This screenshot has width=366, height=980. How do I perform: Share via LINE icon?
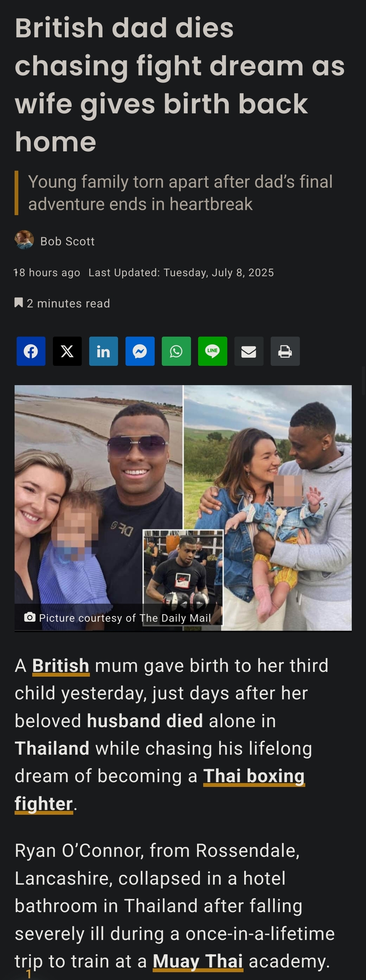[213, 351]
